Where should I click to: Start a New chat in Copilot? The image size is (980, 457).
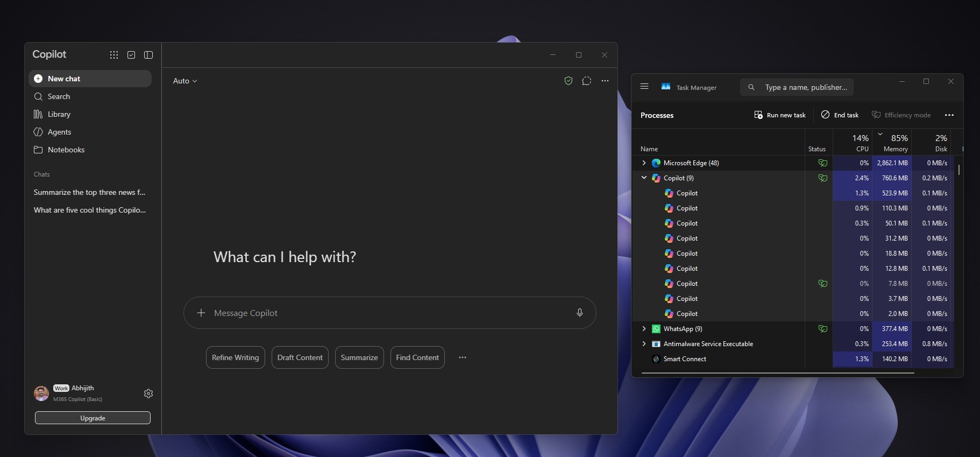click(90, 79)
